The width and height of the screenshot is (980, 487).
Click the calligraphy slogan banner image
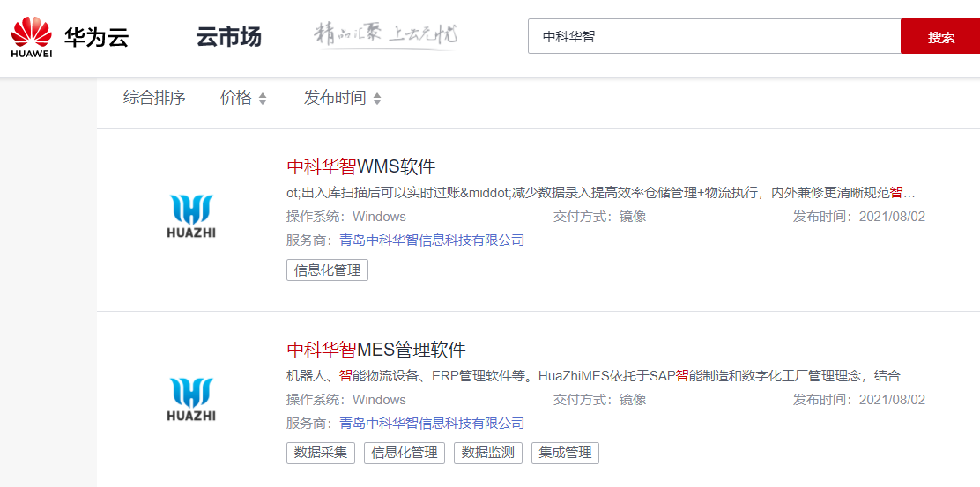(x=386, y=36)
